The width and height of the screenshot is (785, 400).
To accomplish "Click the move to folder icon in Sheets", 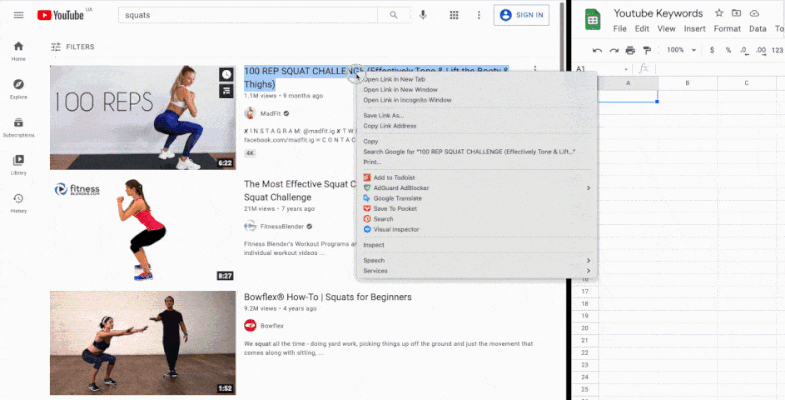I will (x=736, y=14).
